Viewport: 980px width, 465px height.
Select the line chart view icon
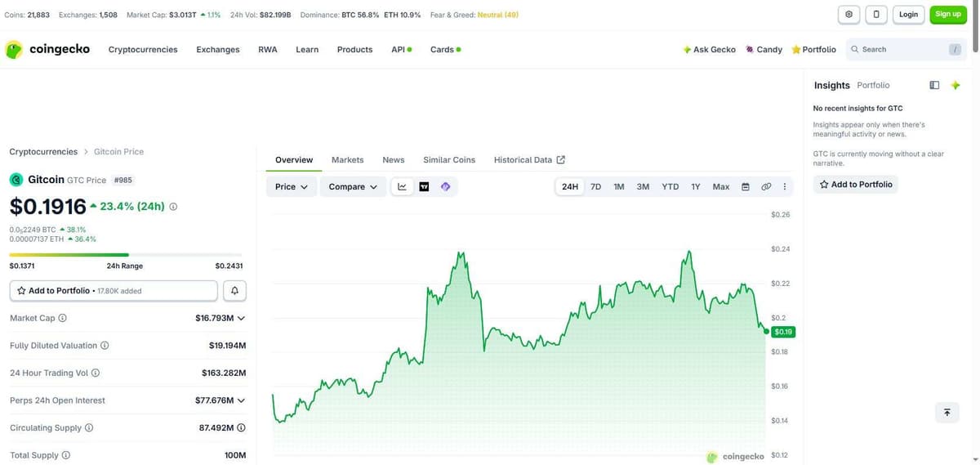402,186
